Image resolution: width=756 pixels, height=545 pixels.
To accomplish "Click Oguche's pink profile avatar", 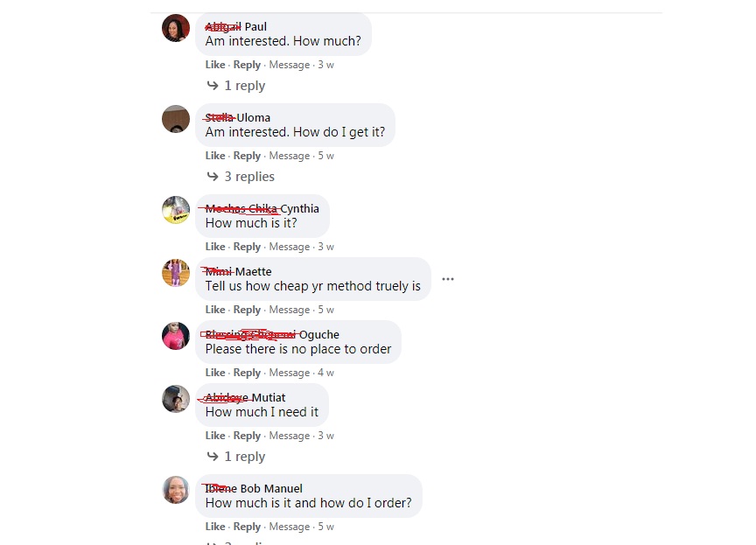I will pos(176,336).
